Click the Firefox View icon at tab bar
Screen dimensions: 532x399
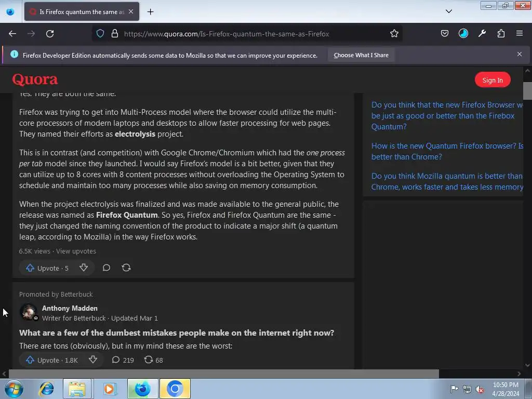(10, 12)
